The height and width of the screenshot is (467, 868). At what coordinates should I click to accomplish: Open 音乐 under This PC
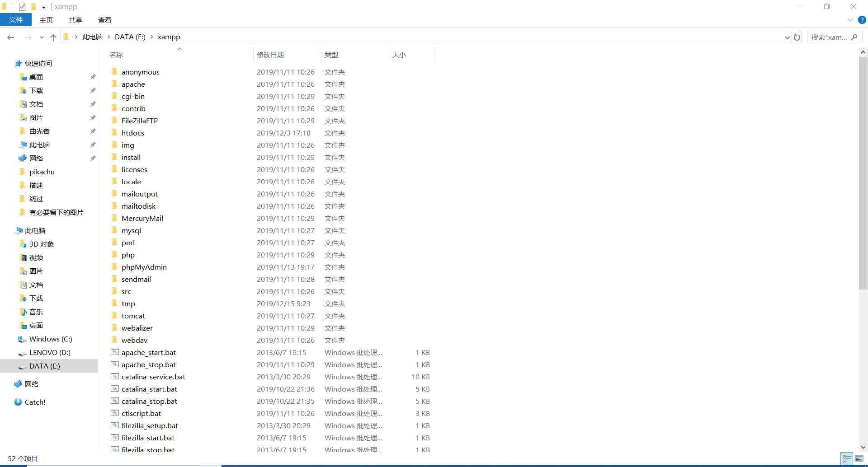(x=36, y=312)
